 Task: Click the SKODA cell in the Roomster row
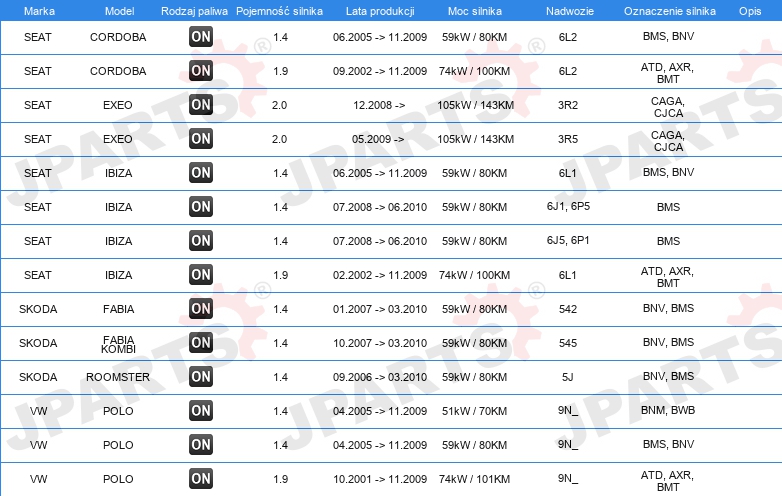tap(38, 377)
